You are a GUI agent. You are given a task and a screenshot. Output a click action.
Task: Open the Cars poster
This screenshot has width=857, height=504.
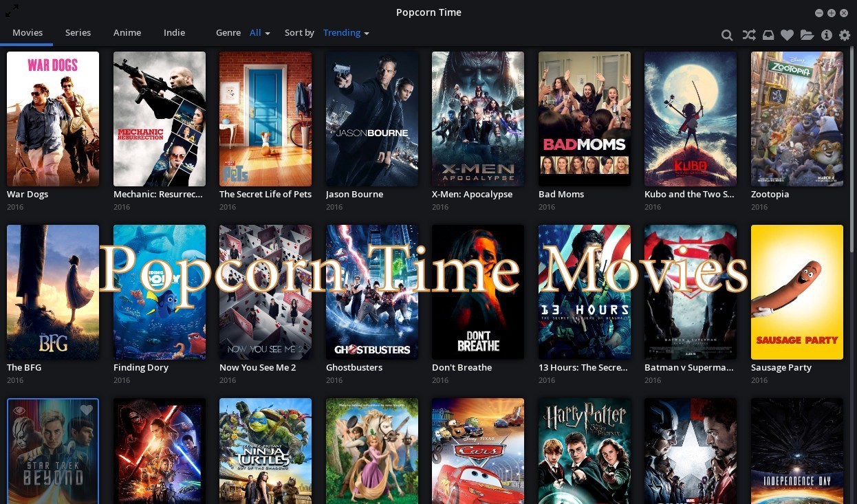click(478, 451)
